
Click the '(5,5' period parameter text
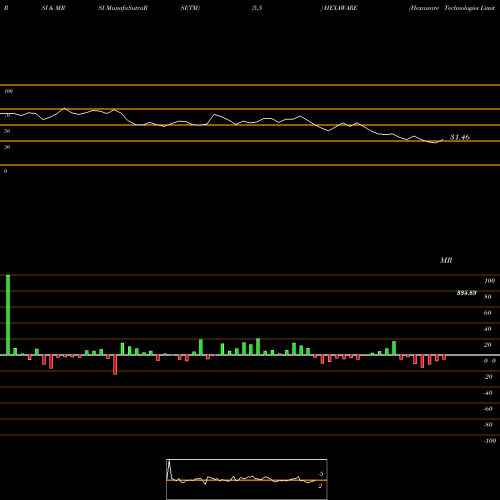click(257, 8)
